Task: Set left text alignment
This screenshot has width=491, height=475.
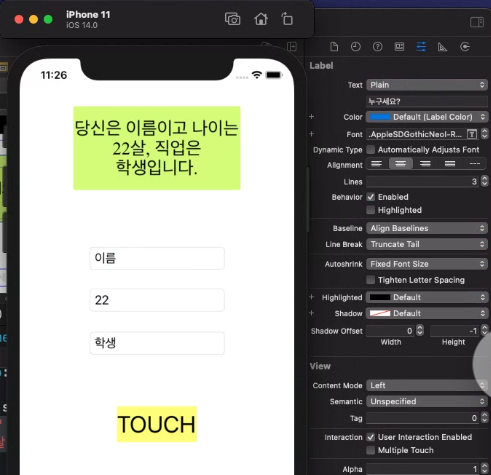Action: click(377, 164)
